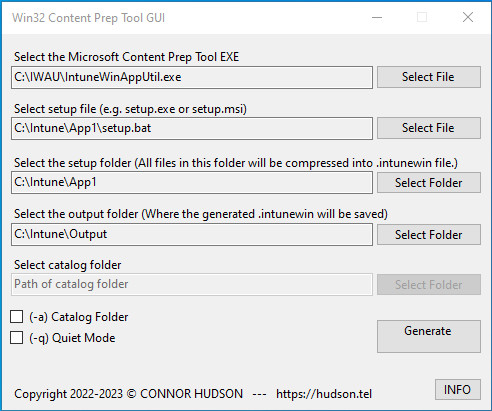Click the disabled maximize window icon

coord(422,17)
